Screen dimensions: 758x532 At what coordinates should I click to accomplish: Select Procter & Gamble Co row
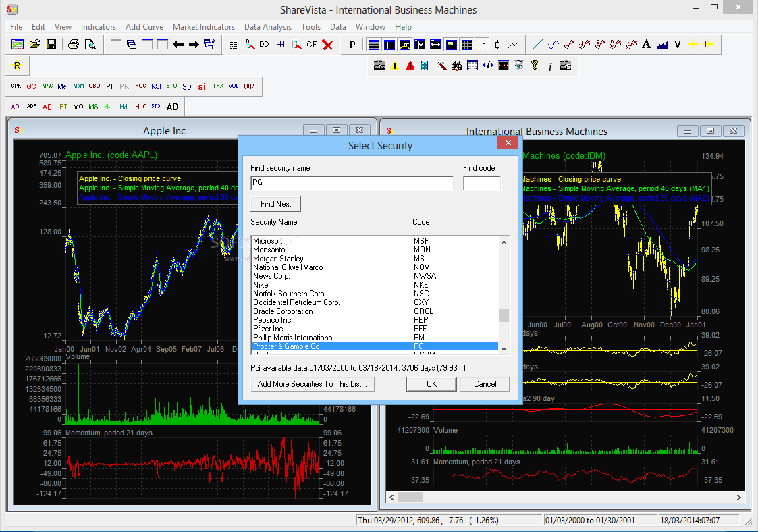pos(375,346)
